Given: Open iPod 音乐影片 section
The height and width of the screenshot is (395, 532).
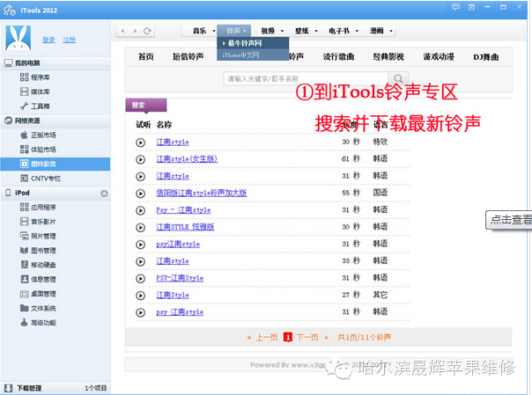Looking at the screenshot, I should pyautogui.click(x=39, y=222).
